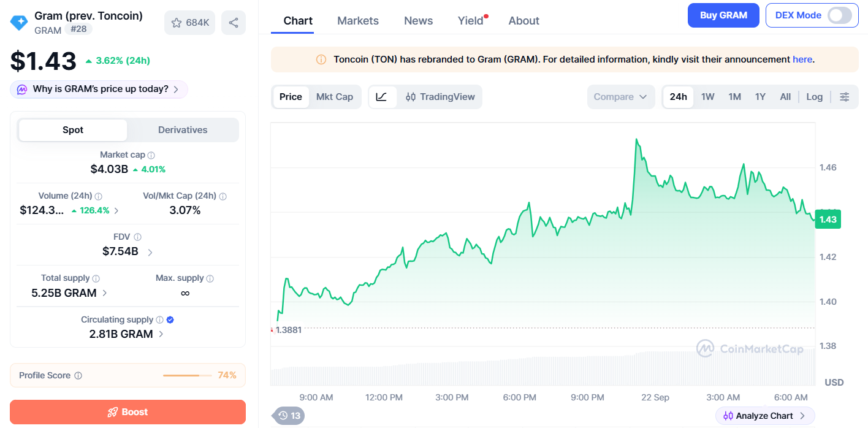Image resolution: width=868 pixels, height=428 pixels.
Task: Switch to Spot market data
Action: coord(73,130)
